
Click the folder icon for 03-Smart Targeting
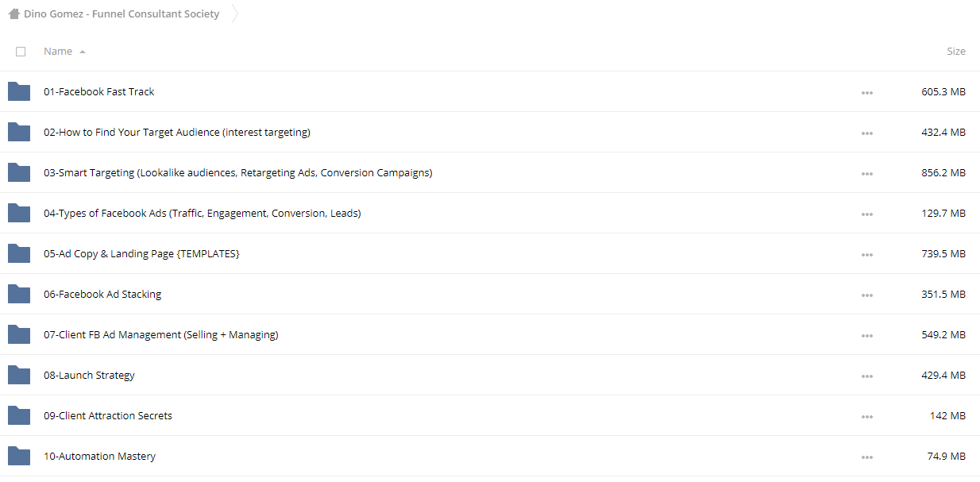pyautogui.click(x=19, y=172)
